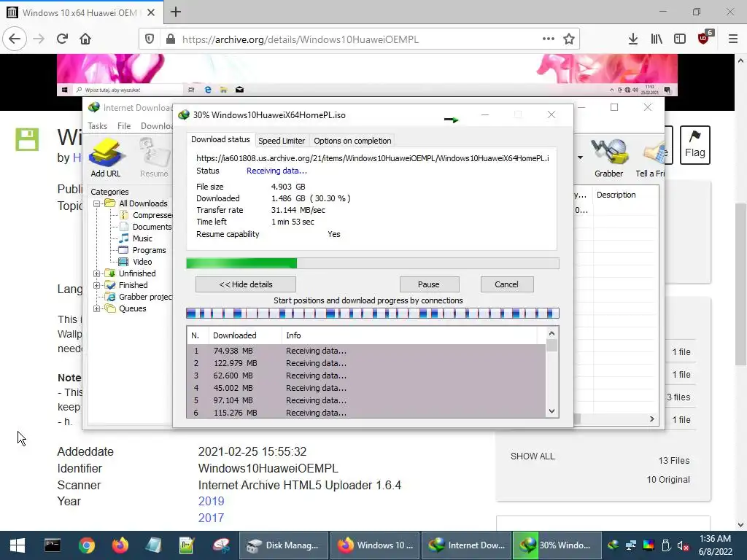Open Firefox downloads panel

[633, 39]
